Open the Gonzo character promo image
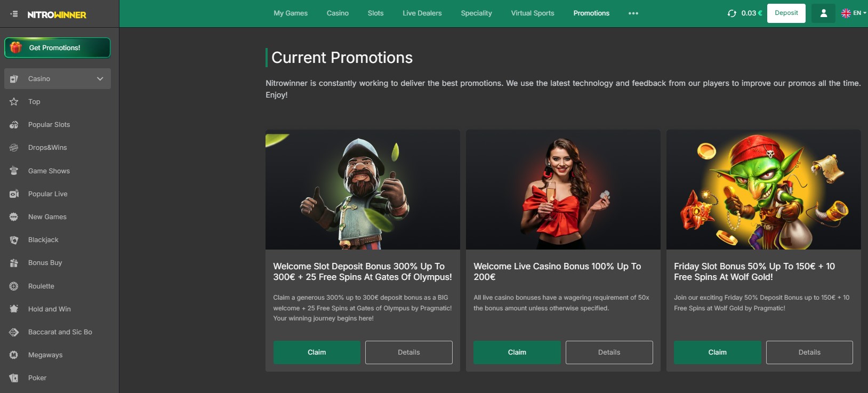Image resolution: width=868 pixels, height=393 pixels. coord(363,190)
